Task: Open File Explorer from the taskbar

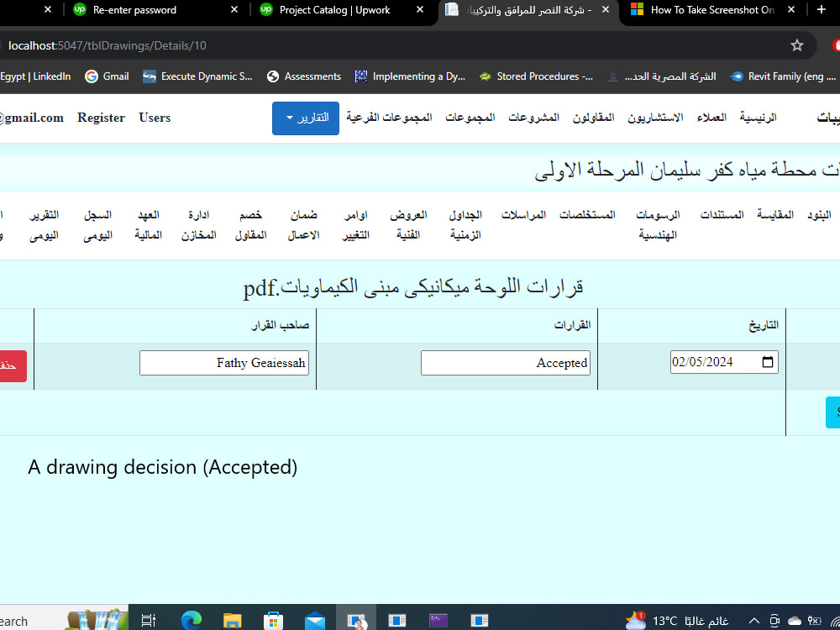Action: [232, 621]
